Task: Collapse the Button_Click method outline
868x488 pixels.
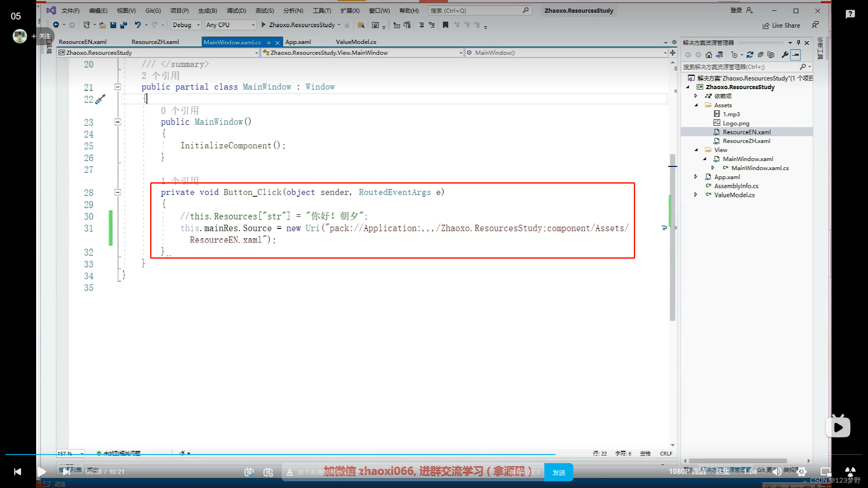Action: 118,192
